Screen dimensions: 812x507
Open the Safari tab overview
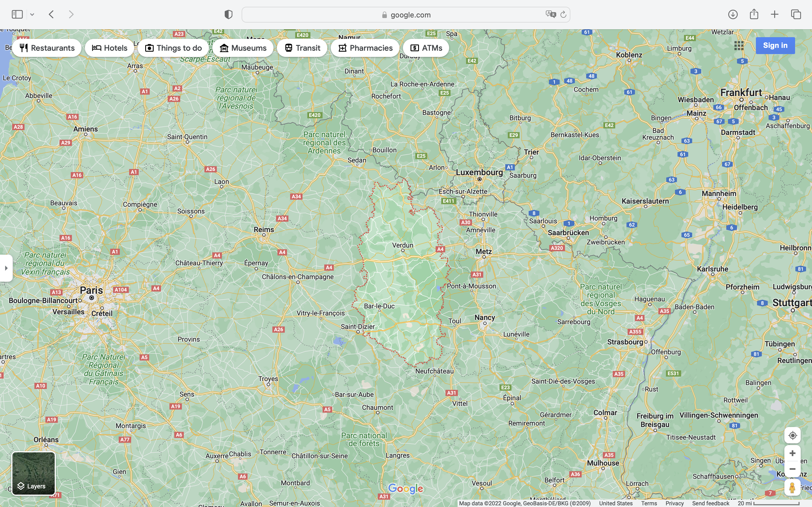point(796,14)
